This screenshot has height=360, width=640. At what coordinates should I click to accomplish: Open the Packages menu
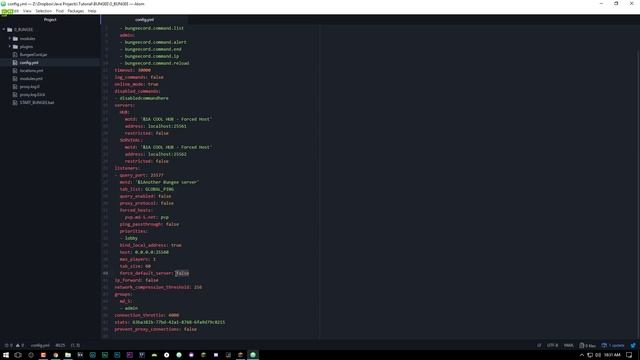click(x=76, y=11)
